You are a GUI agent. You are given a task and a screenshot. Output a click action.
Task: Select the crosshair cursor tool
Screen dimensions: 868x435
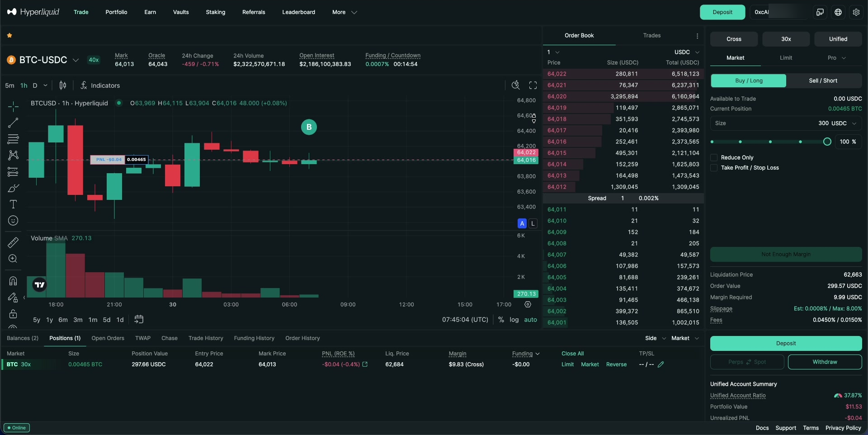pos(13,106)
